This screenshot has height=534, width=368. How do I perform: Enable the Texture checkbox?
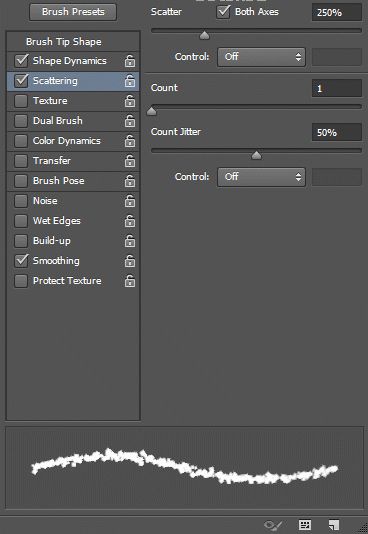click(x=21, y=101)
